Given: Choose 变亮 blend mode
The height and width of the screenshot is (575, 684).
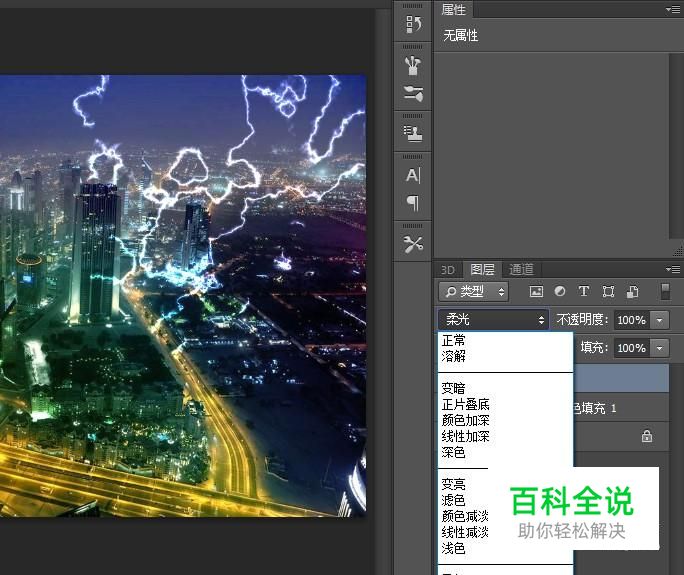Looking at the screenshot, I should point(453,484).
